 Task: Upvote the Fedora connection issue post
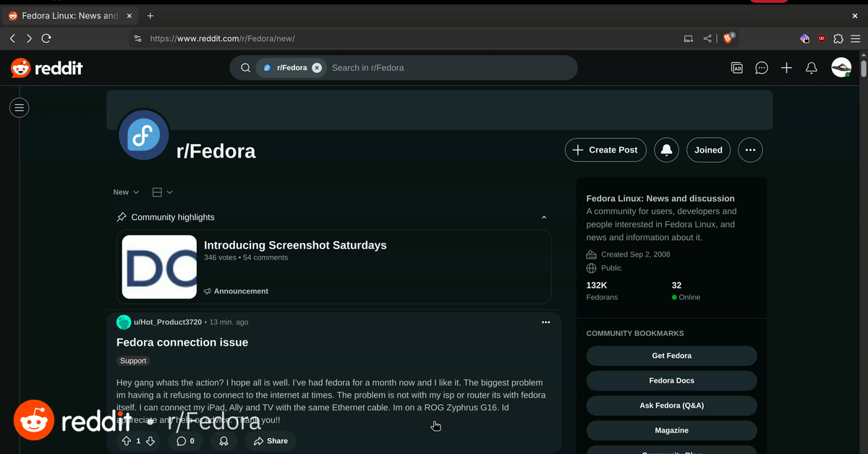pos(127,441)
